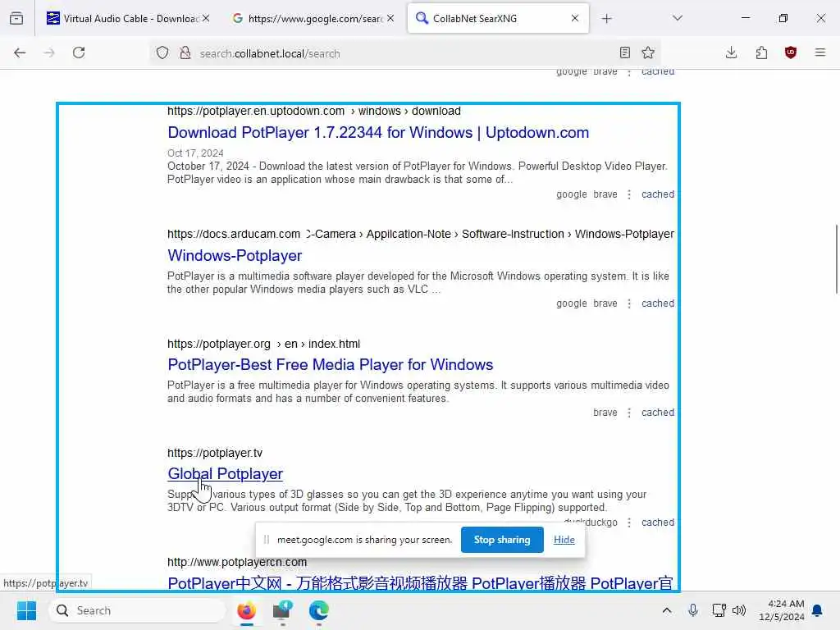This screenshot has height=630, width=840.
Task: Open the notifications bell icon
Action: pos(817,610)
